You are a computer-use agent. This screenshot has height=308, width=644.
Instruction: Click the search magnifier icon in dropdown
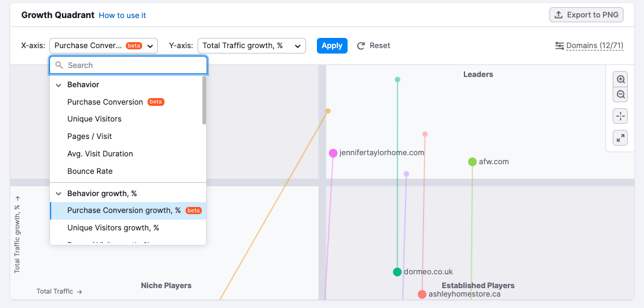tap(59, 65)
